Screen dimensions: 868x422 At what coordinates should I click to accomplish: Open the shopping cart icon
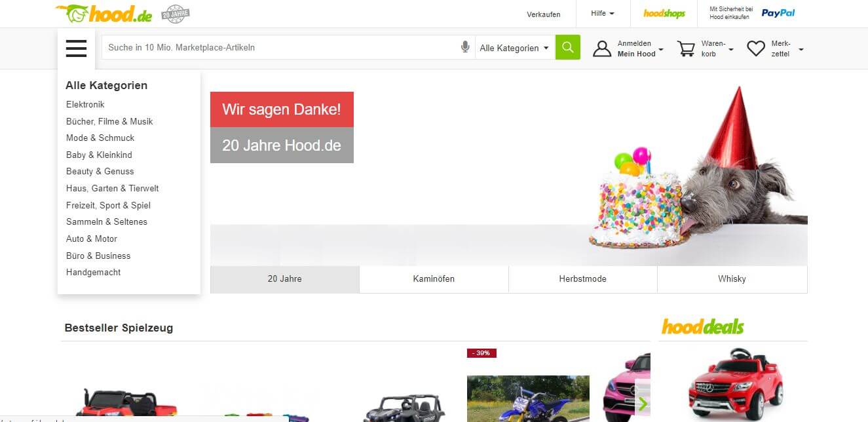click(x=686, y=48)
